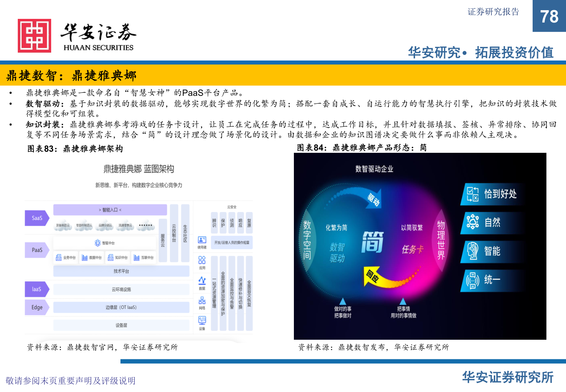
Task: Click the 敬请参阅末页重要声明及评级说明 footer note
Action: [x=71, y=381]
